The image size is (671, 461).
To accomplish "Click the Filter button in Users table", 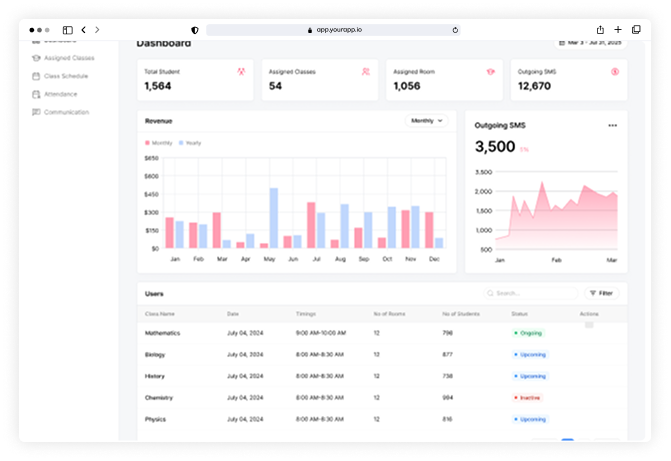I will 601,293.
